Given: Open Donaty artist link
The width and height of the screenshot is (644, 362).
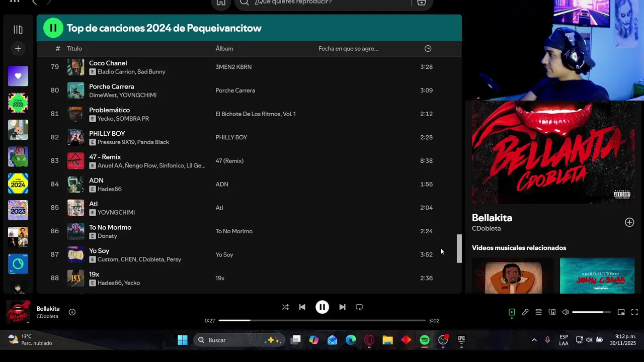Looking at the screenshot, I should (107, 236).
